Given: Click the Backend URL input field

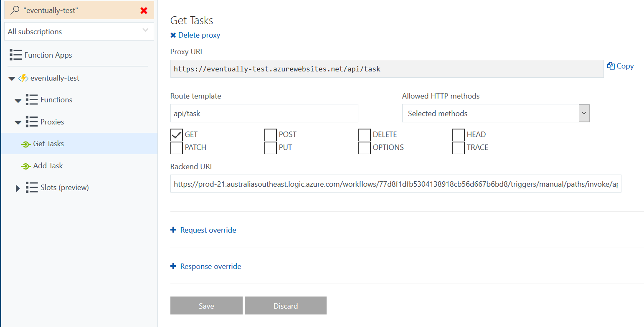Looking at the screenshot, I should point(396,184).
